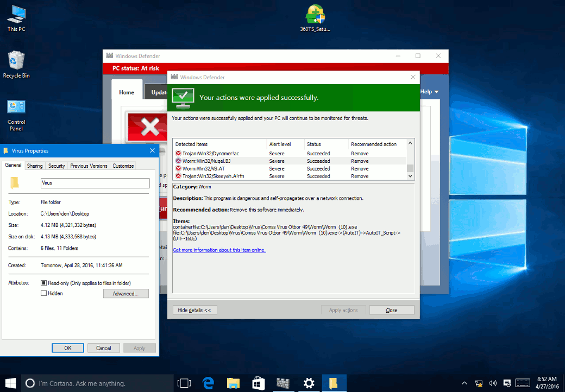
Task: Click the Windows Defender taskbar icon
Action: (283, 383)
